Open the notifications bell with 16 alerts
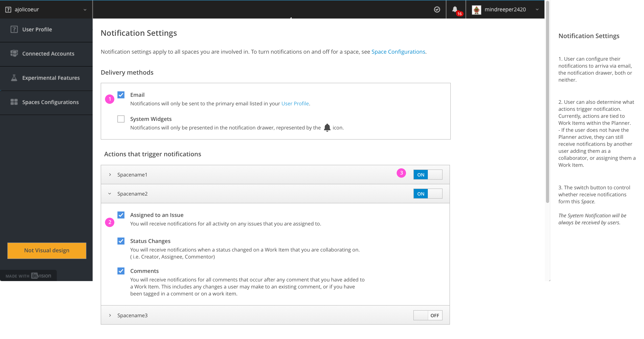 [x=454, y=9]
